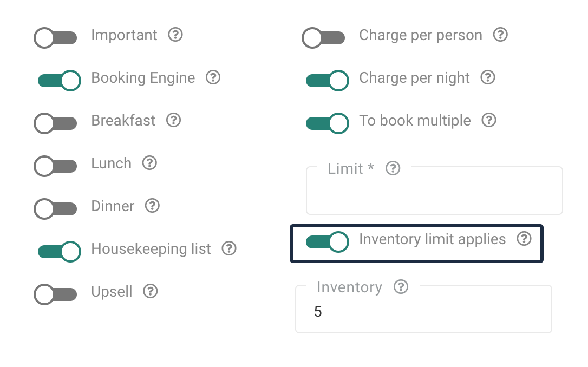
Task: Open Charge per person help icon
Action: click(x=500, y=35)
